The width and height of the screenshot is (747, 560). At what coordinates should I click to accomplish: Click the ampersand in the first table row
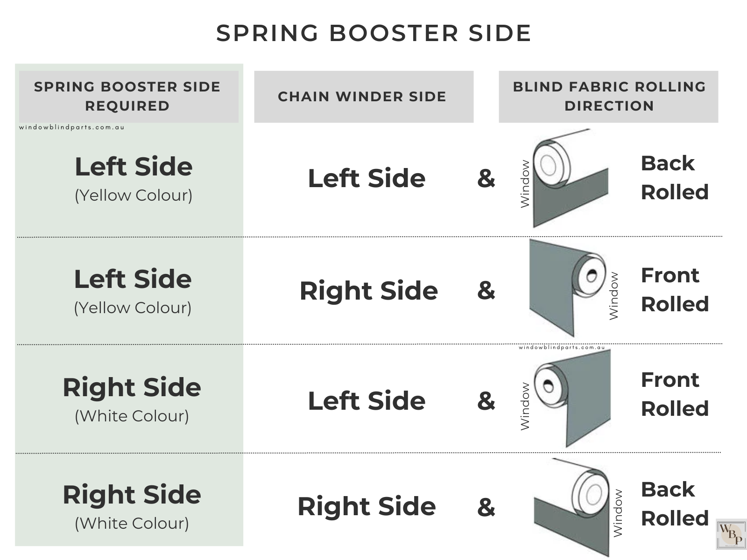(486, 178)
